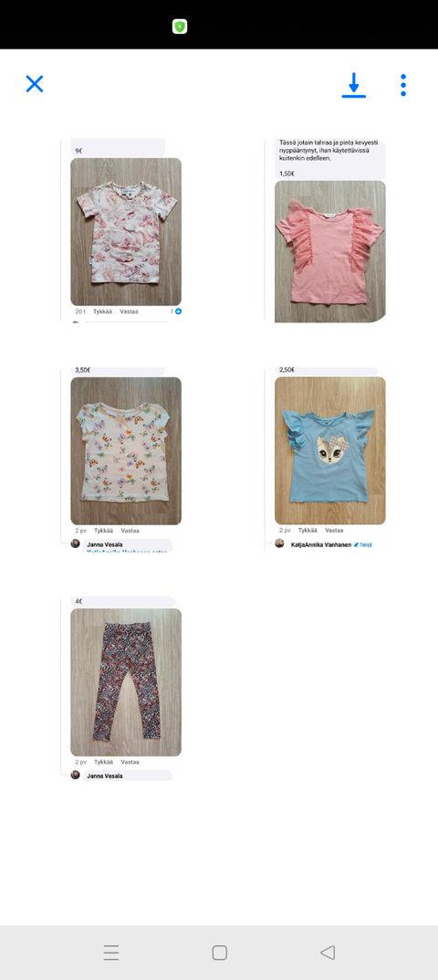This screenshot has width=438, height=980.
Task: Close the image viewer with the X icon
Action: [35, 84]
